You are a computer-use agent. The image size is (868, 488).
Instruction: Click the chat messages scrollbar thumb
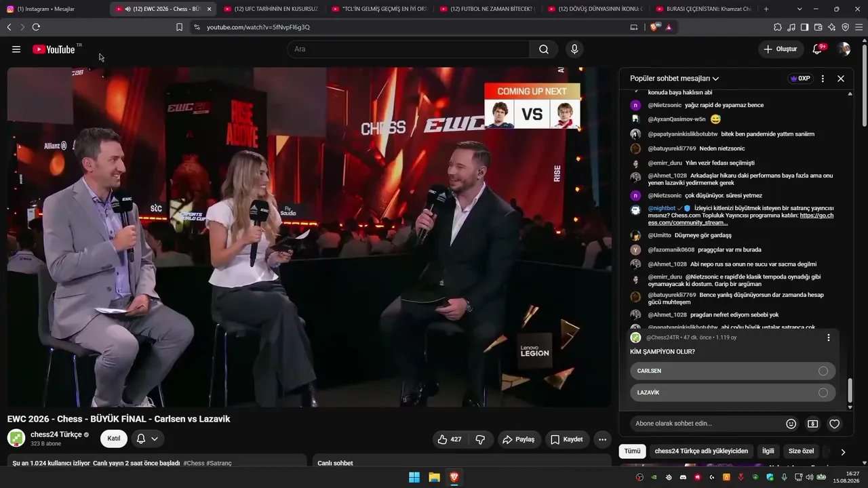coord(850,390)
